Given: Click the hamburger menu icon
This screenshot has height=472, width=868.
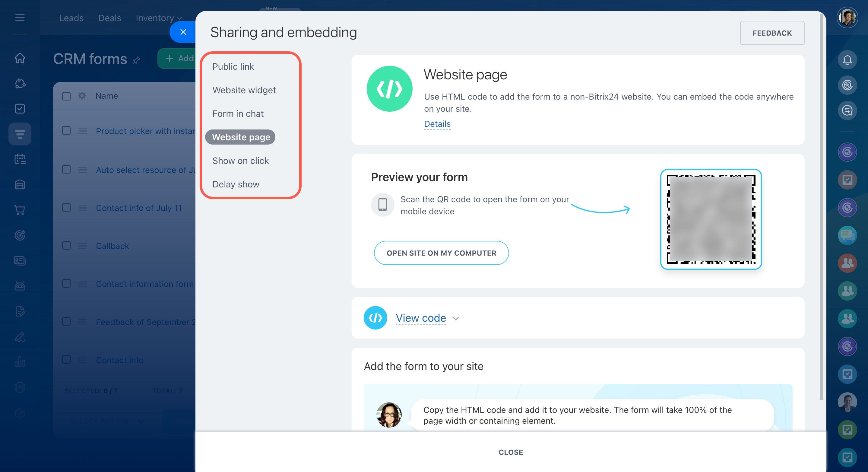Looking at the screenshot, I should click(20, 18).
